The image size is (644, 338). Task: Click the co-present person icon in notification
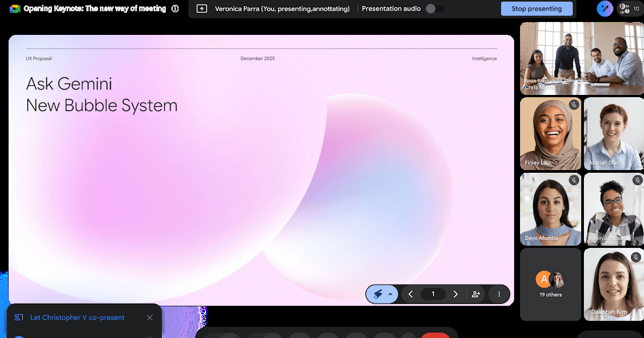(19, 318)
